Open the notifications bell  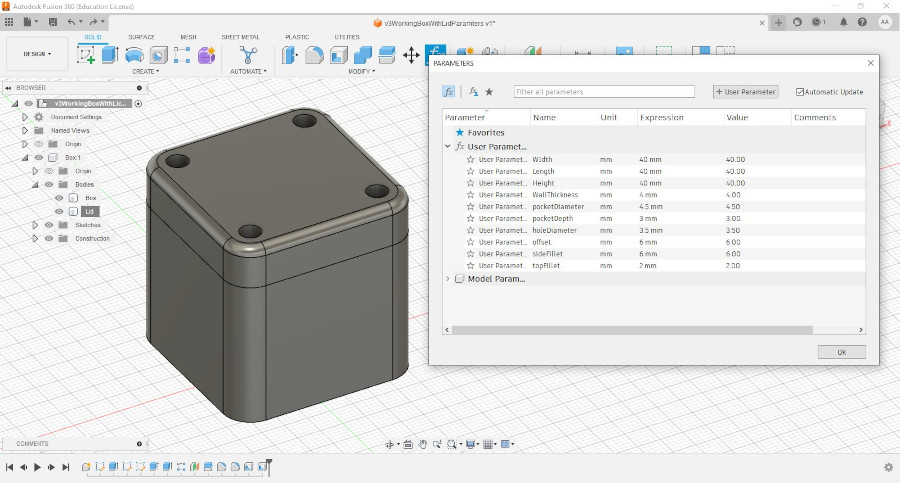coord(843,22)
